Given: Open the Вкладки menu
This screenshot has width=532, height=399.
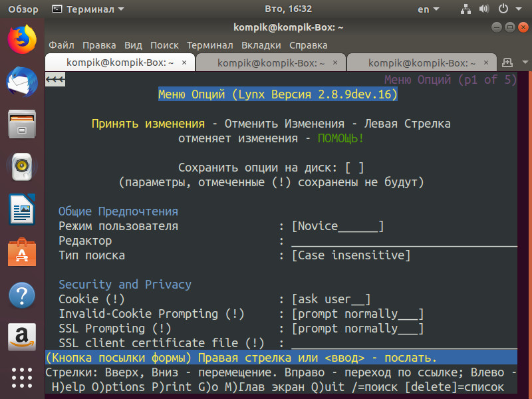Looking at the screenshot, I should point(261,45).
